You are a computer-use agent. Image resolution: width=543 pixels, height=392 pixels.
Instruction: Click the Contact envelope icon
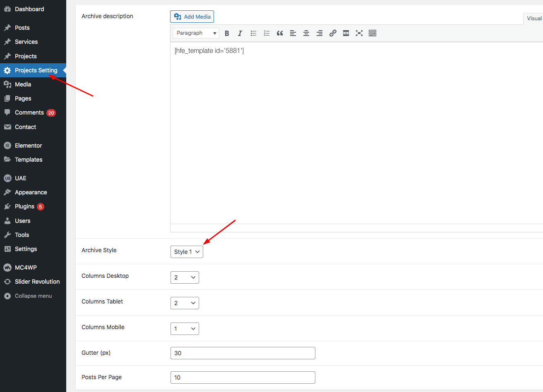tap(7, 127)
